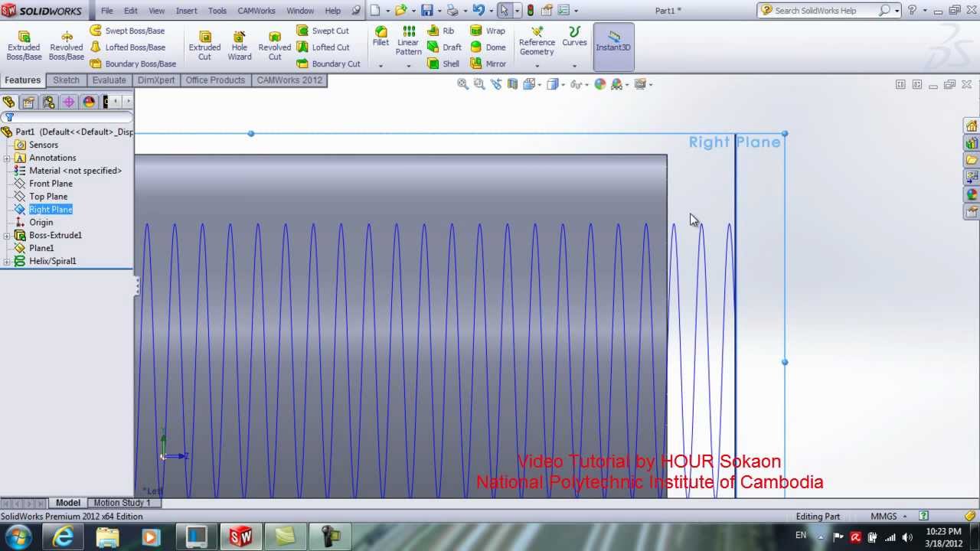Open the Reference Geometry dropdown arrow
This screenshot has height=551, width=980.
coord(537,66)
